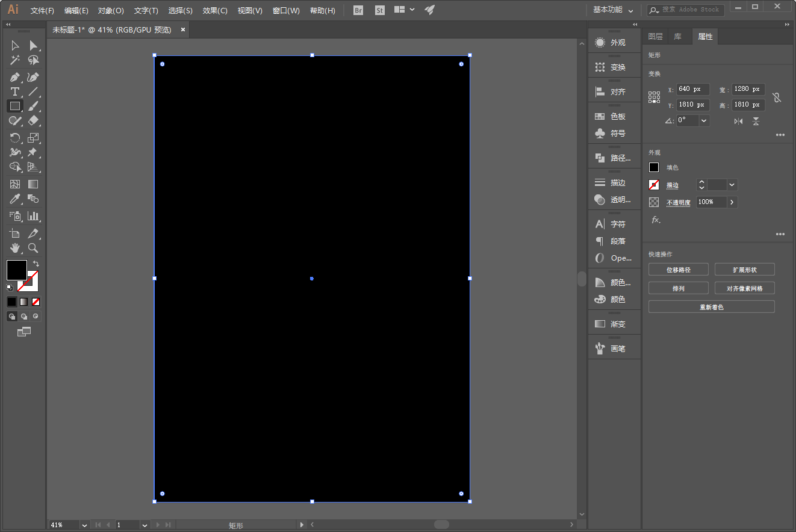796x532 pixels.
Task: Select the Rectangle tool
Action: (x=15, y=106)
